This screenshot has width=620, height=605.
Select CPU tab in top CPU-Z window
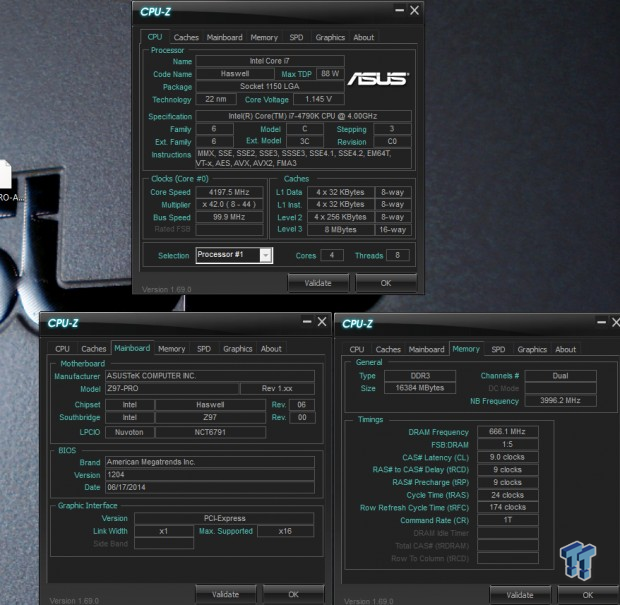click(x=155, y=37)
